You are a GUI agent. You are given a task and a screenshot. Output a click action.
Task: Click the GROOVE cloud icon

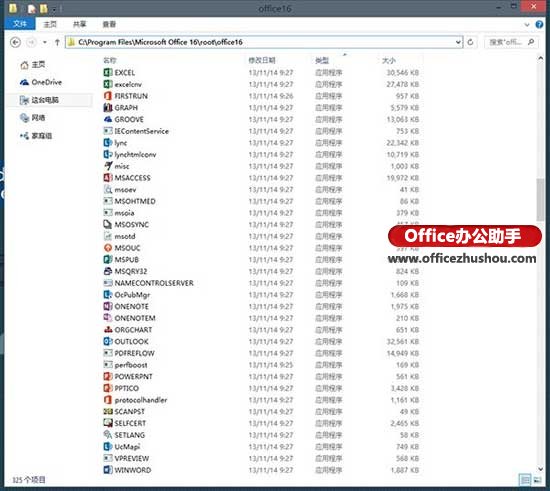point(108,119)
